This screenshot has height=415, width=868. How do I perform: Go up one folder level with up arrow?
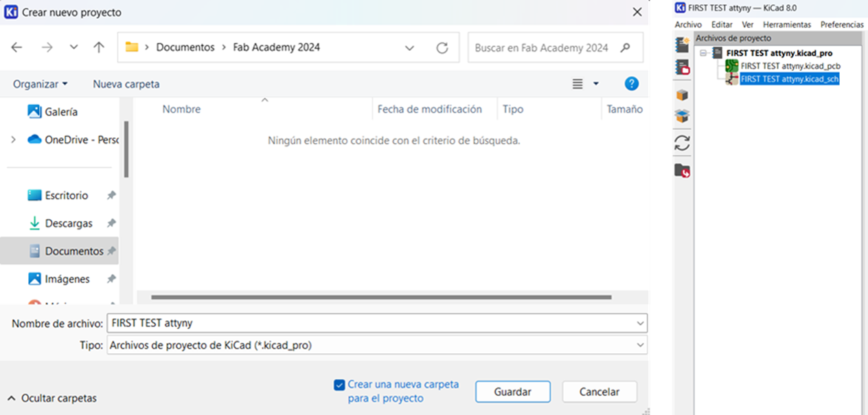click(99, 47)
